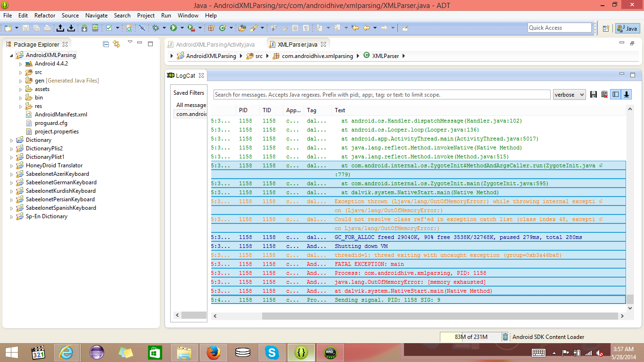Click the PID column header
Screen dimensions: 644x362
point(243,110)
